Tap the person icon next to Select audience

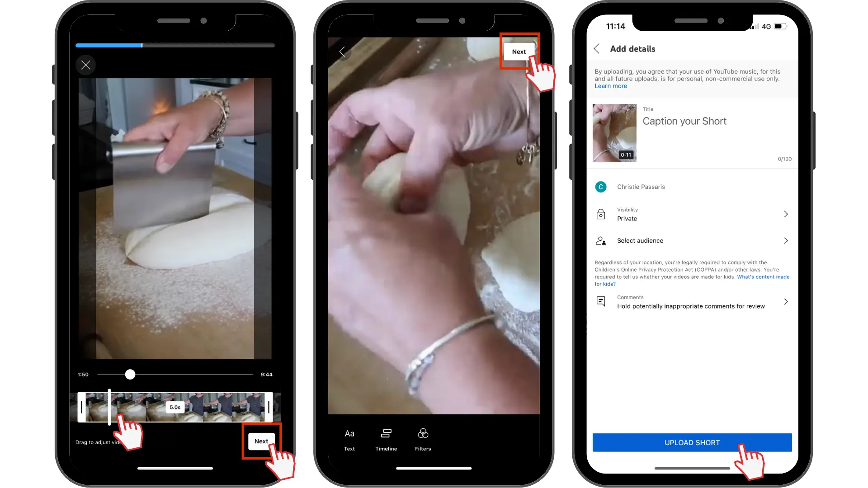point(600,240)
